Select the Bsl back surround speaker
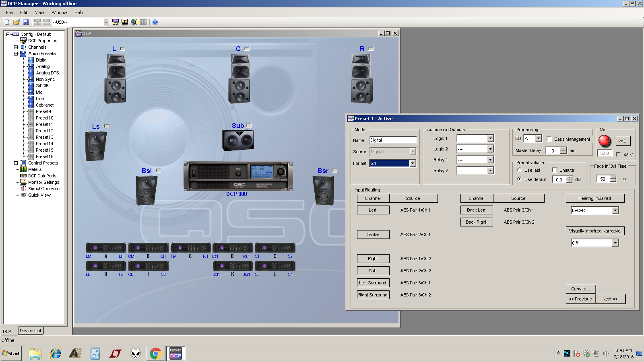 [x=147, y=190]
